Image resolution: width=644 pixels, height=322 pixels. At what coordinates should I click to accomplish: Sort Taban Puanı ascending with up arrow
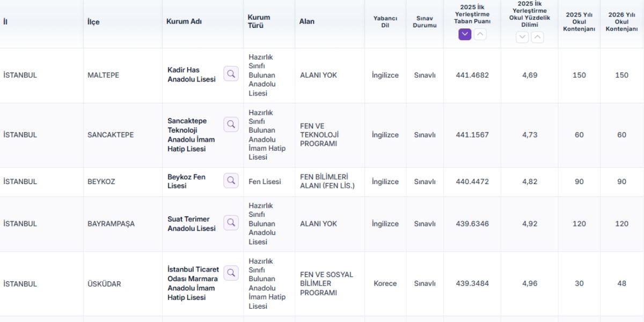point(480,34)
